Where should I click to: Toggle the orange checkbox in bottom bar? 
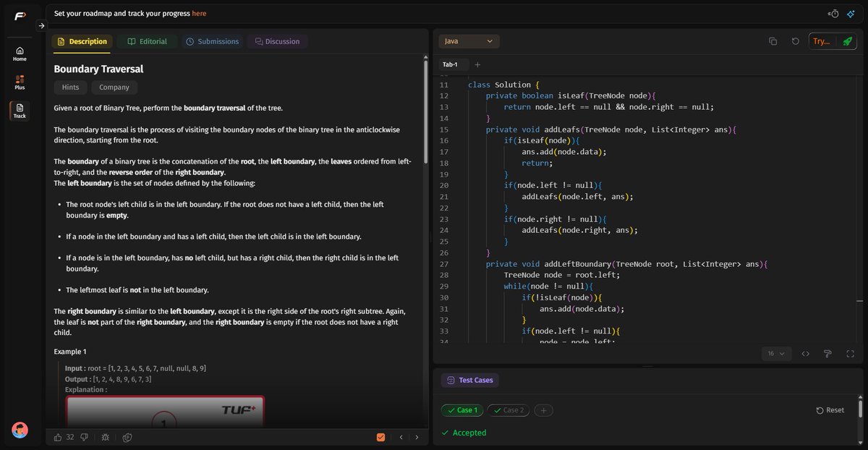(x=380, y=437)
